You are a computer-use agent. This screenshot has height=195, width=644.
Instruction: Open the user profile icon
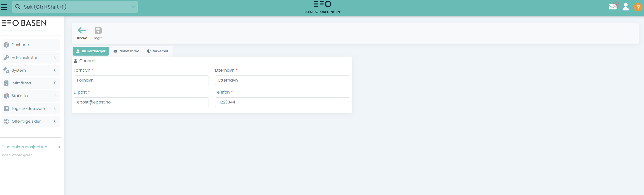(x=626, y=7)
